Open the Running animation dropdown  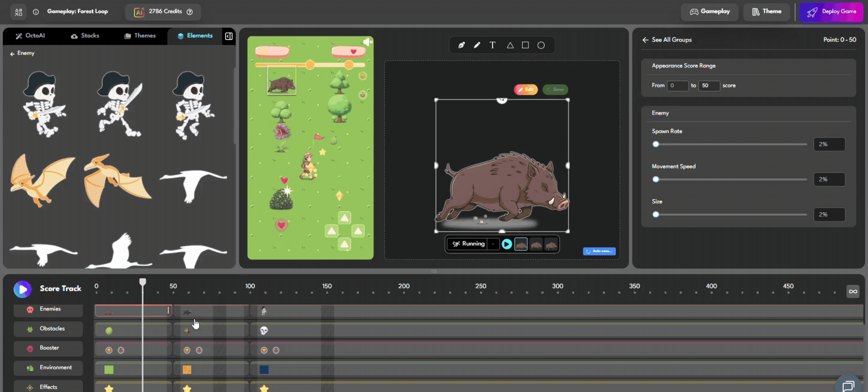click(493, 244)
